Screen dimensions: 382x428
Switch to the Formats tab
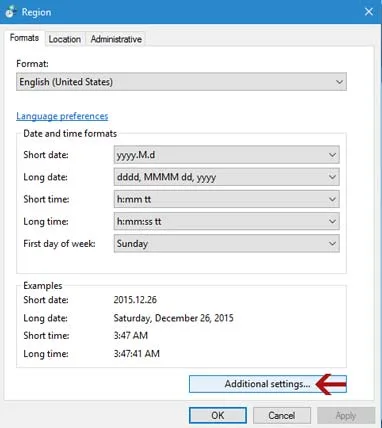24,38
